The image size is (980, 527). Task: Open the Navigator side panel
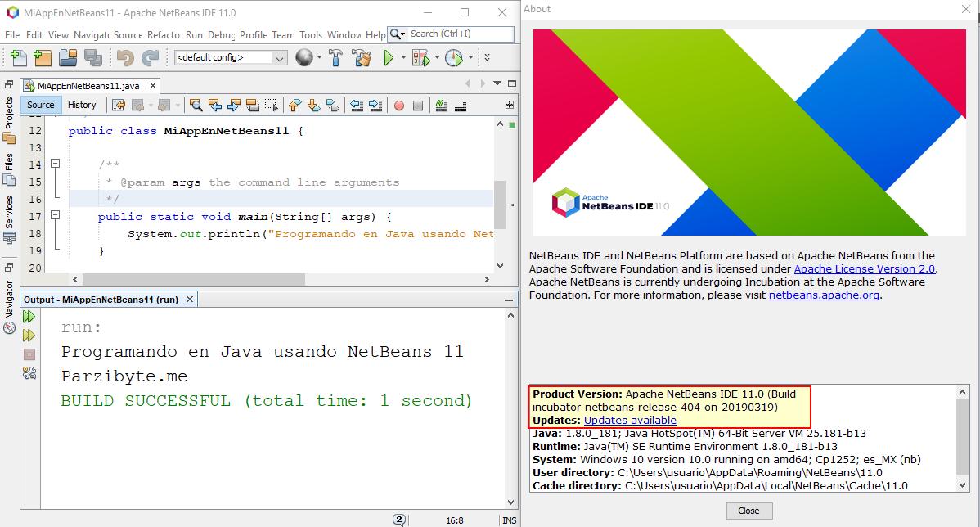9,309
